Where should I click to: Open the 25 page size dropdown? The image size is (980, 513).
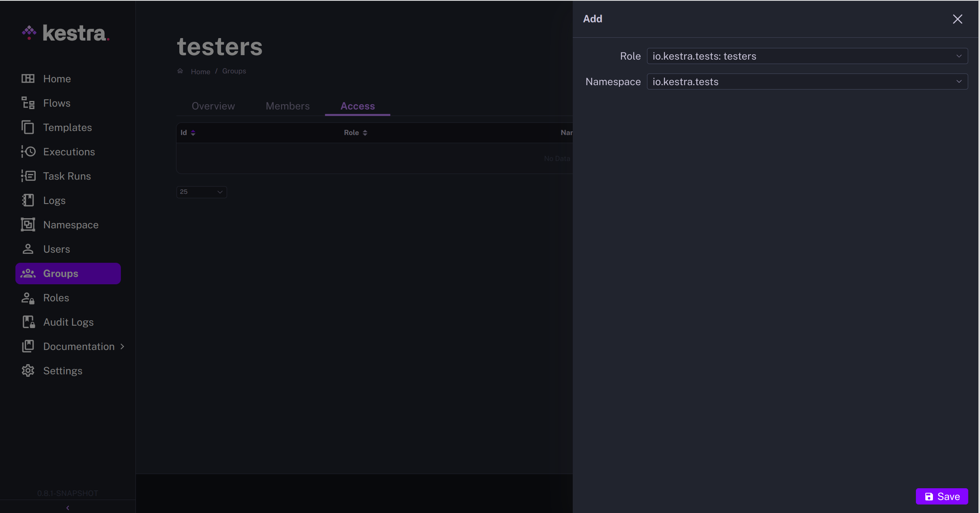[201, 192]
